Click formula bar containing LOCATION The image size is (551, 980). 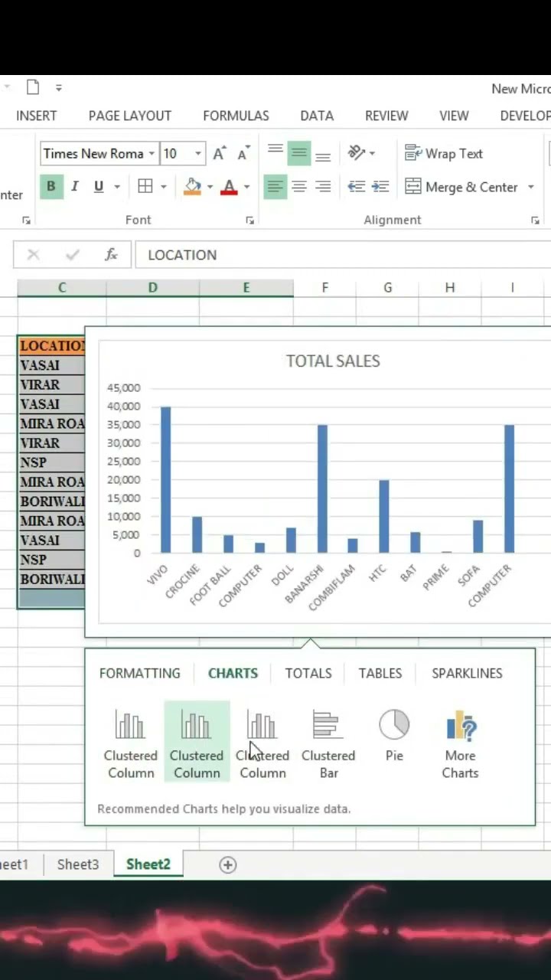coord(342,255)
